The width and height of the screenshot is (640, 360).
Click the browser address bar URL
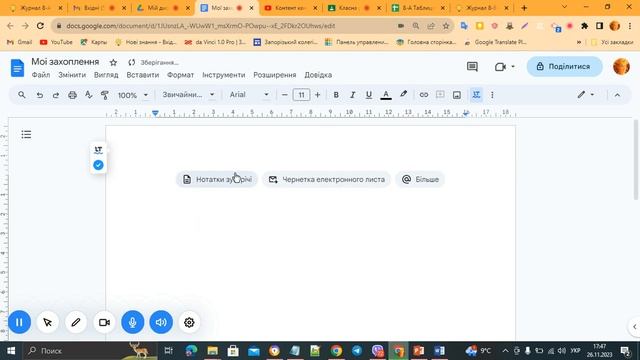tap(201, 26)
